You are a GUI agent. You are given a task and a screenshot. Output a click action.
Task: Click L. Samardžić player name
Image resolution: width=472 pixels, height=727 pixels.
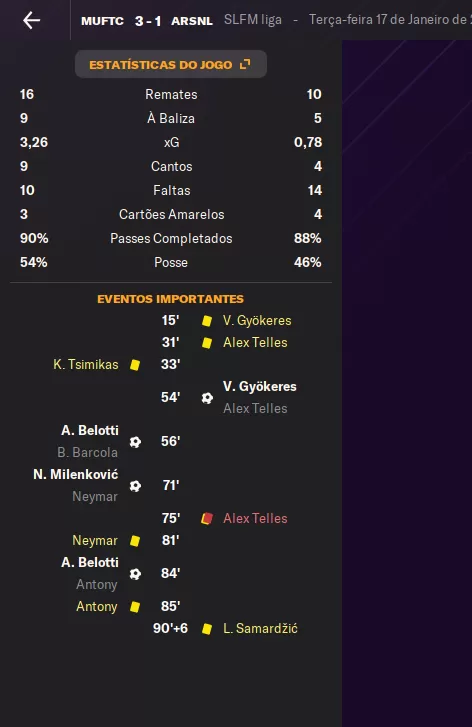[260, 628]
